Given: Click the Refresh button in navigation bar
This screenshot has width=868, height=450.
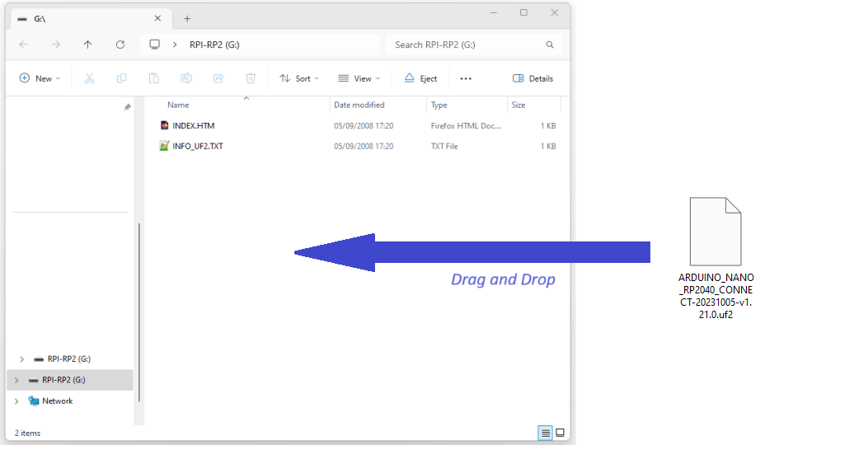Looking at the screenshot, I should point(120,45).
